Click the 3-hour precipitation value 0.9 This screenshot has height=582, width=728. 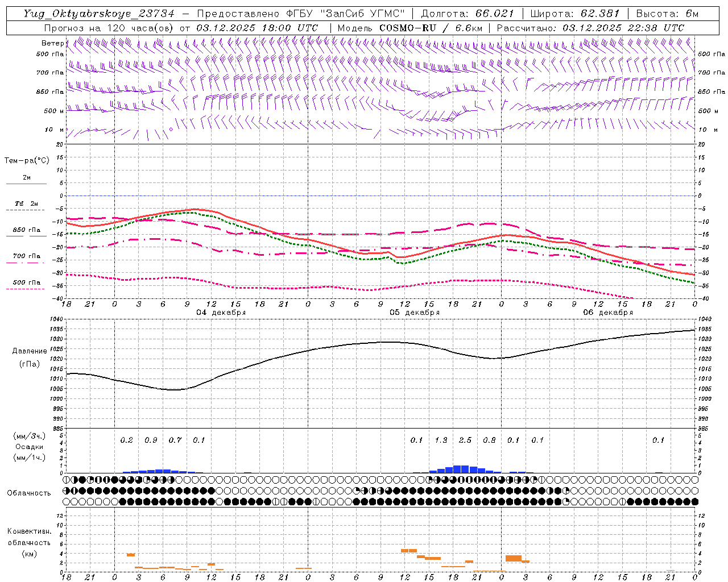151,440
